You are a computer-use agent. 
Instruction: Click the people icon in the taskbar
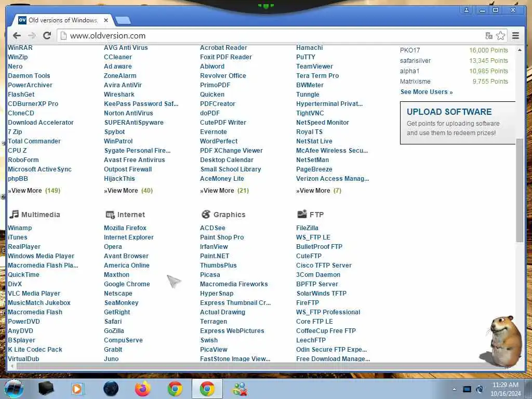point(240,389)
